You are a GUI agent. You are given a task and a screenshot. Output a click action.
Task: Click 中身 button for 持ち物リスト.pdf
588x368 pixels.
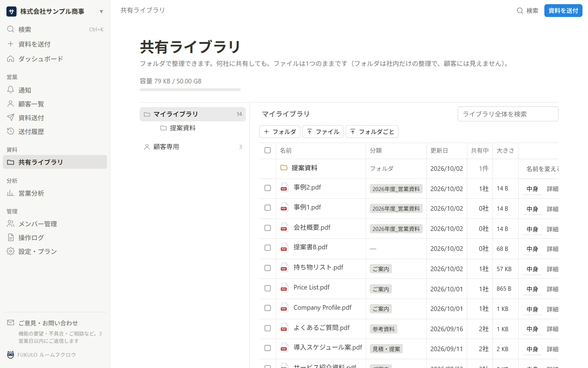[532, 269]
